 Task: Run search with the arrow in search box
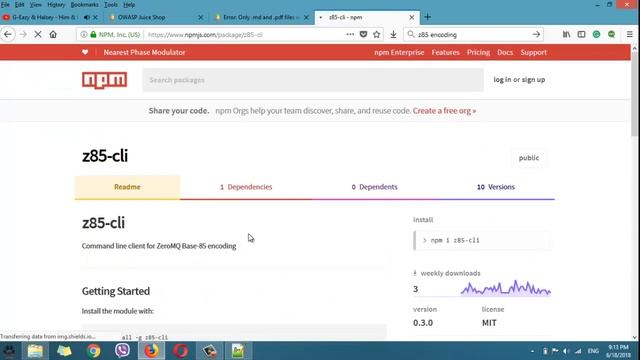(536, 35)
